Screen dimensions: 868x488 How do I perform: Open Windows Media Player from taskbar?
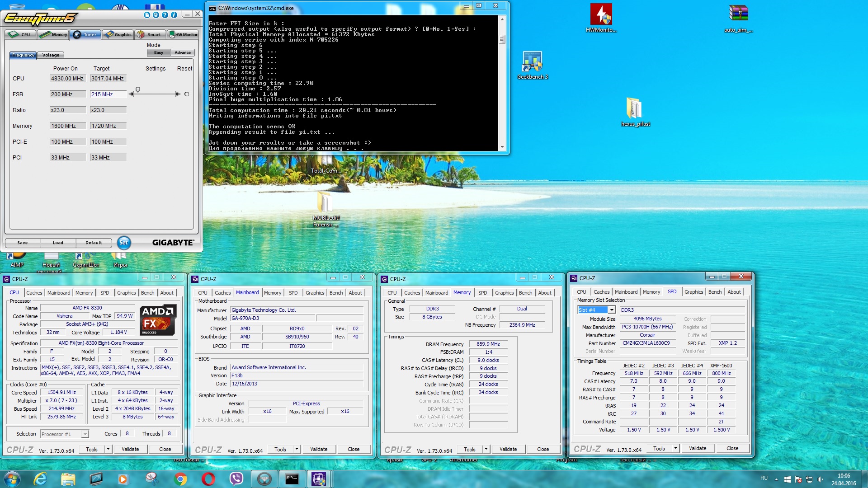click(x=123, y=479)
